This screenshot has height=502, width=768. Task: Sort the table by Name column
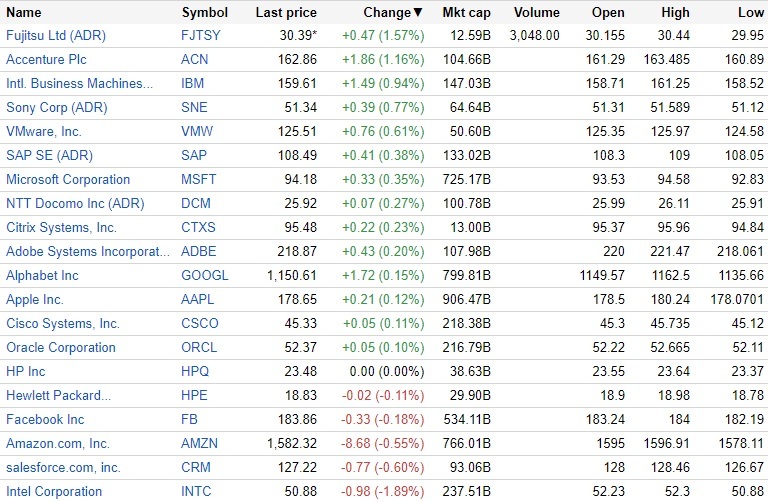24,12
